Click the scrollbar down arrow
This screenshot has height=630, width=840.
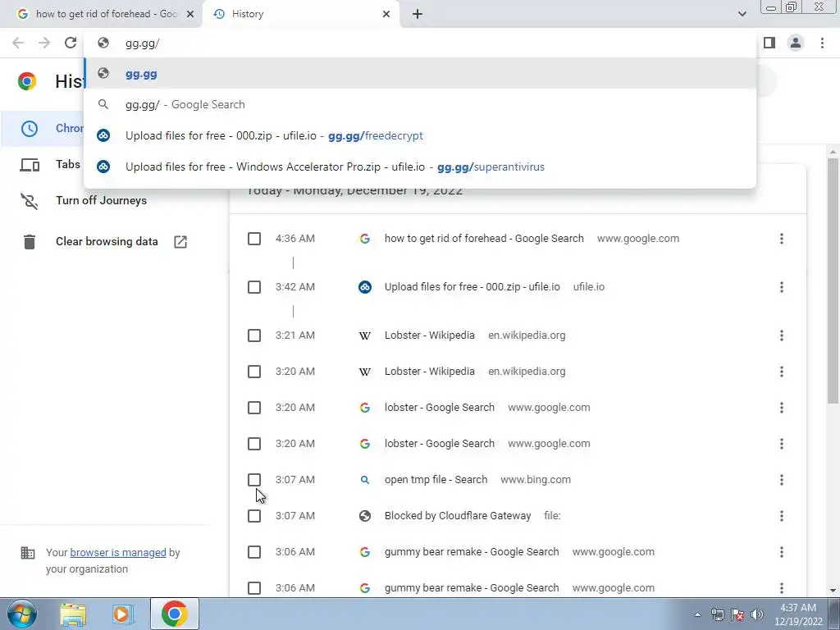[833, 591]
